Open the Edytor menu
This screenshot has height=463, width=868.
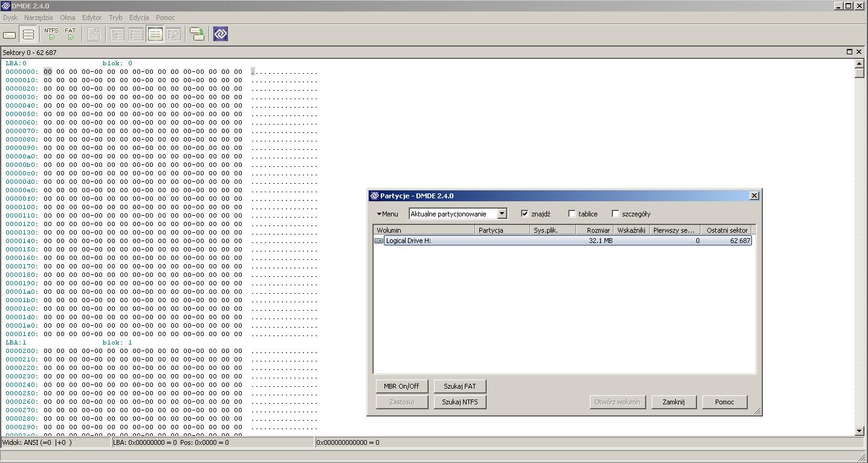[92, 18]
